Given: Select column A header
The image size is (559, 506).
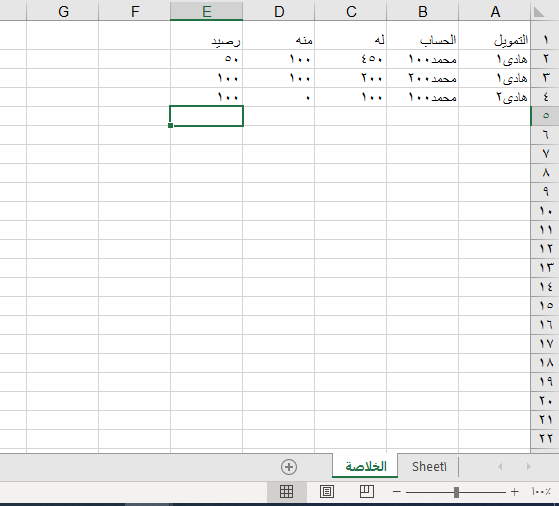Looking at the screenshot, I should (x=495, y=11).
